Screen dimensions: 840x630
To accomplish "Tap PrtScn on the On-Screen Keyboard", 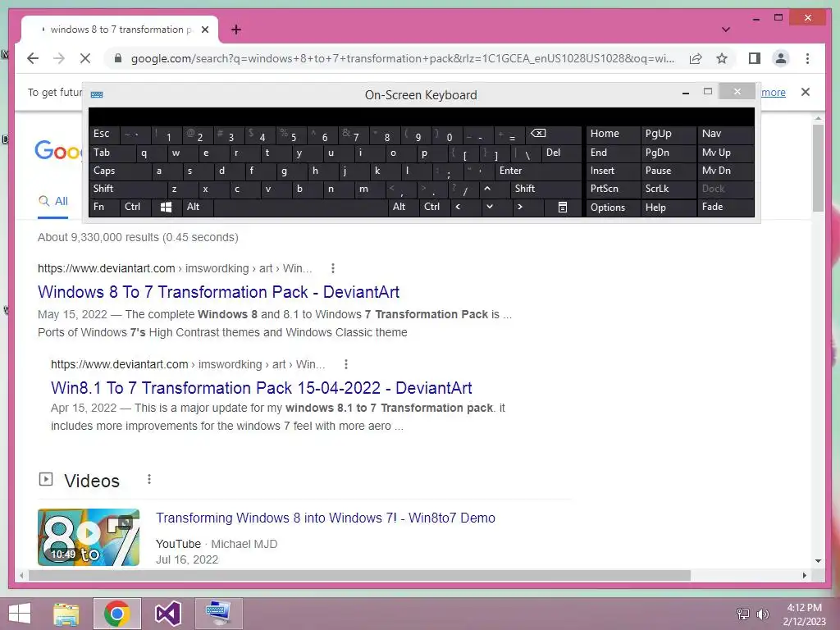I will click(613, 189).
